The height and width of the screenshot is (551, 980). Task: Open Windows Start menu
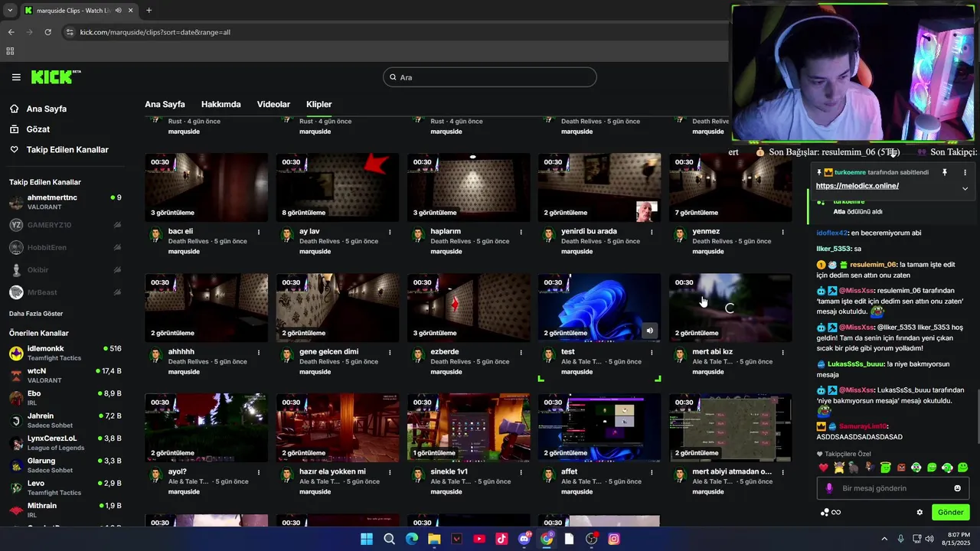[367, 539]
